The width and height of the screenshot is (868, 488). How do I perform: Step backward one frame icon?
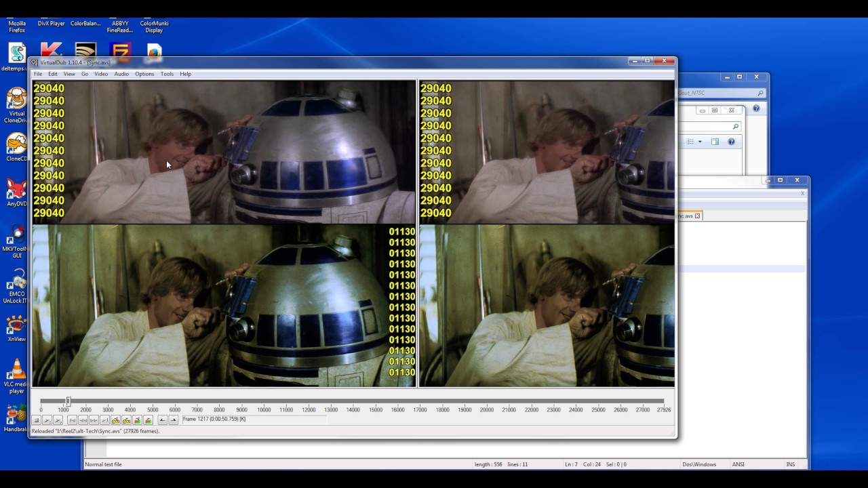click(x=83, y=420)
